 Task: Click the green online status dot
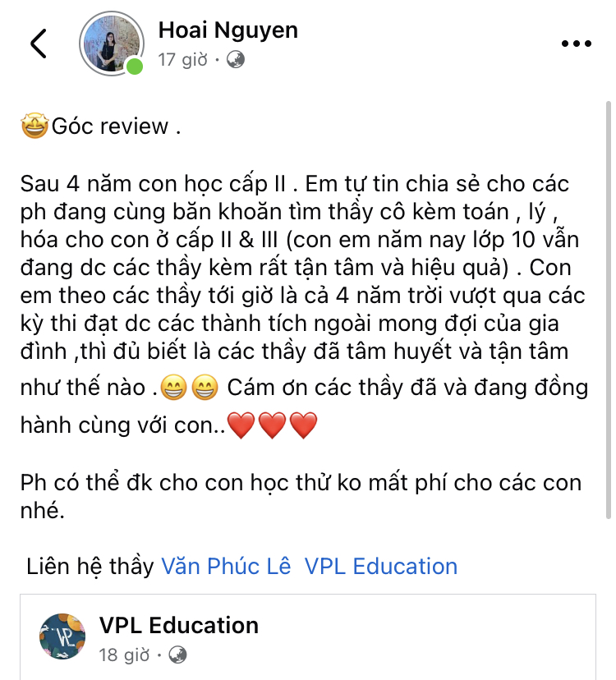[135, 67]
